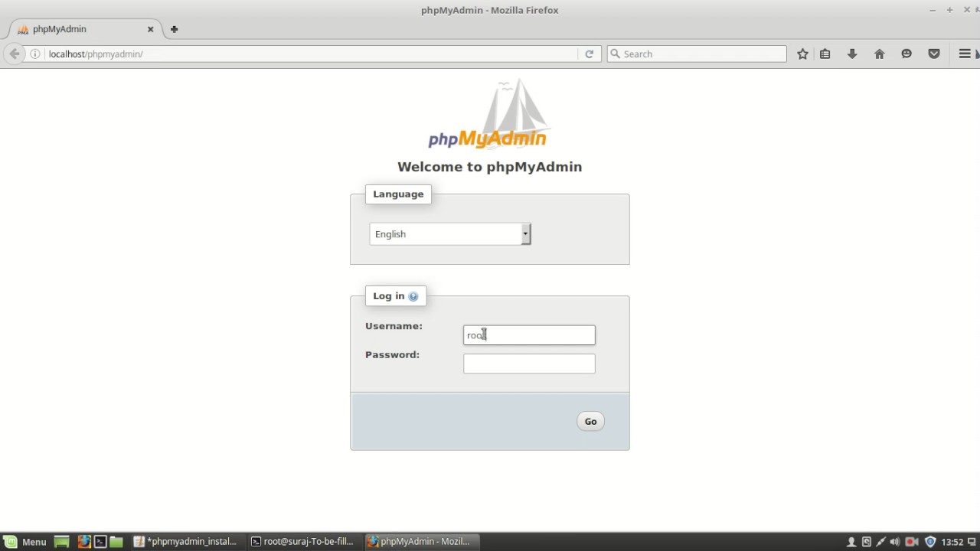This screenshot has height=551, width=980.
Task: Close the phpMyAdmin tab
Action: click(150, 29)
